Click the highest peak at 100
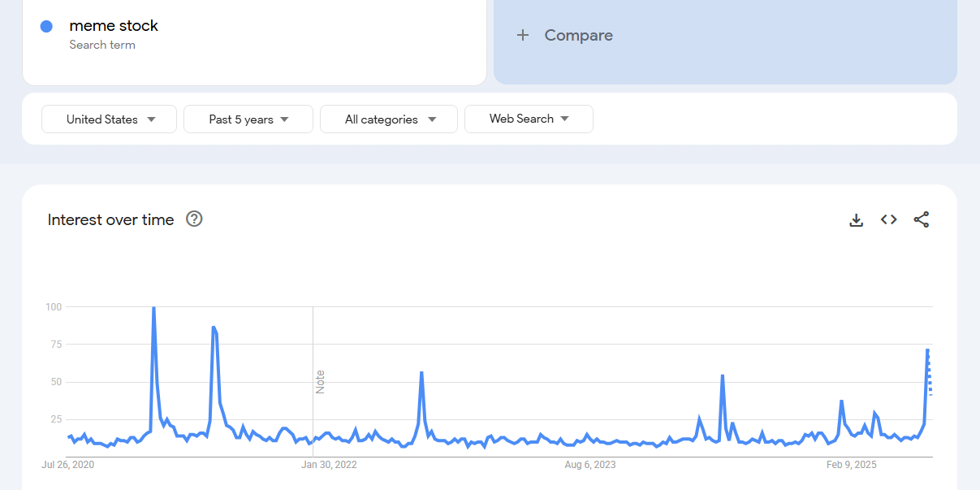This screenshot has width=980, height=490. (x=153, y=308)
